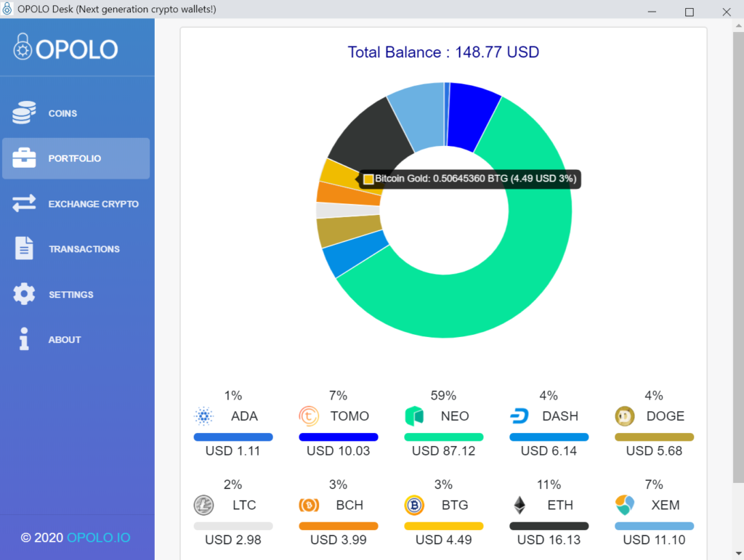Screen dimensions: 744x560
Task: Click the 'USD 2.98' LTC value
Action: pos(233,540)
